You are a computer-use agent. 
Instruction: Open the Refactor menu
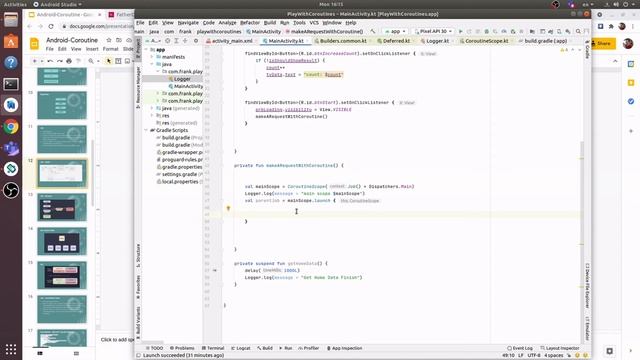pyautogui.click(x=250, y=23)
